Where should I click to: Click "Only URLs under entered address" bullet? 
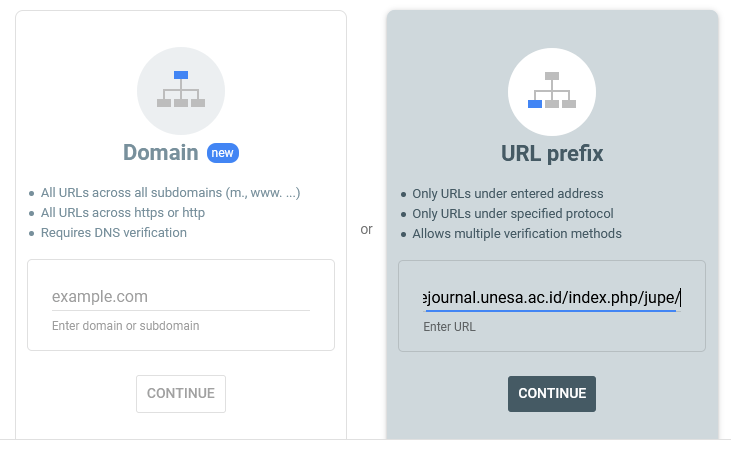pyautogui.click(x=508, y=194)
